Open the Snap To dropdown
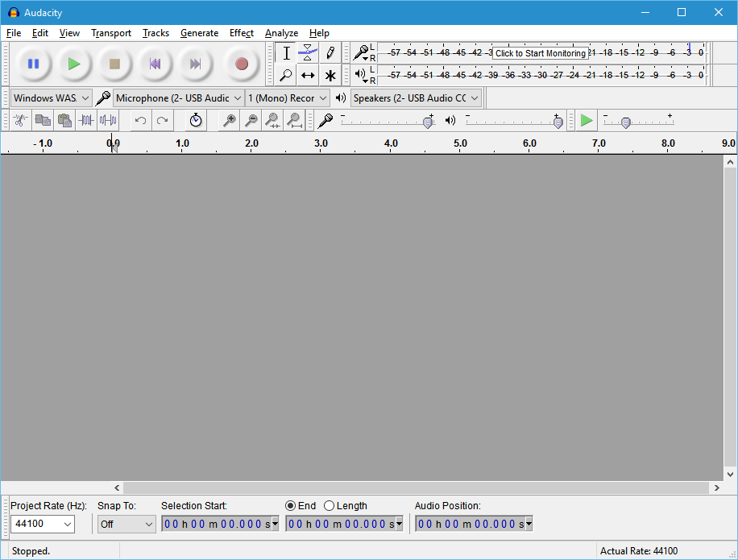Image resolution: width=738 pixels, height=560 pixels. [126, 524]
